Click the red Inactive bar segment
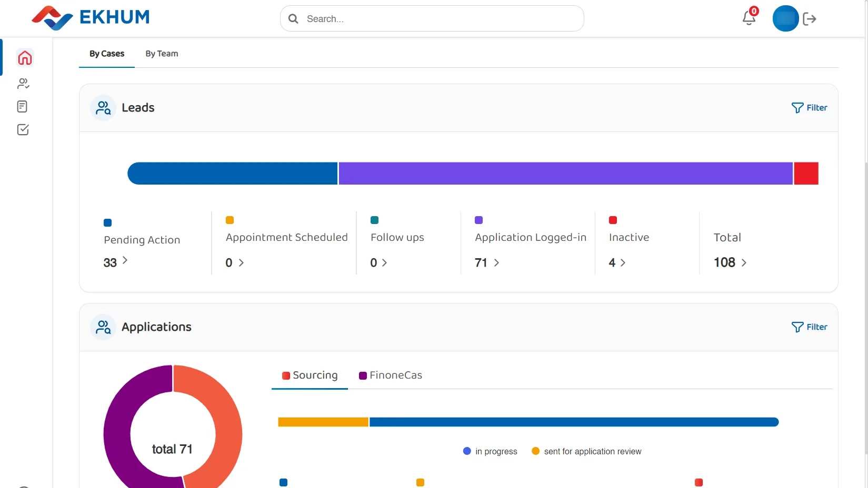The image size is (868, 488). coord(806,174)
